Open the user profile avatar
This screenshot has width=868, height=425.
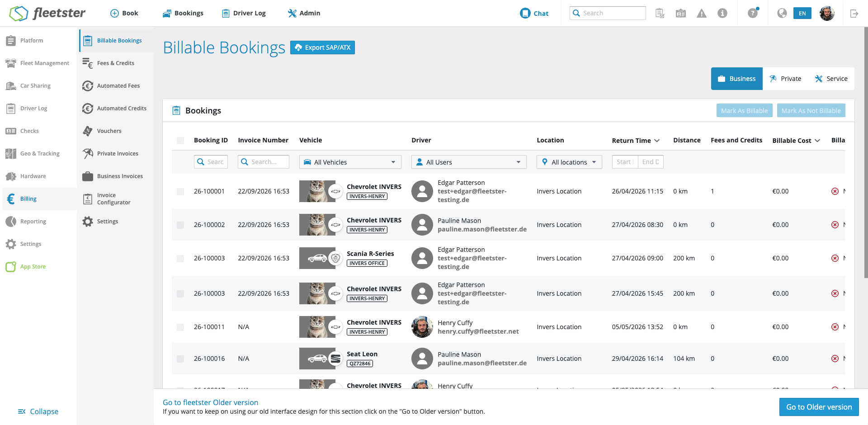coord(827,13)
